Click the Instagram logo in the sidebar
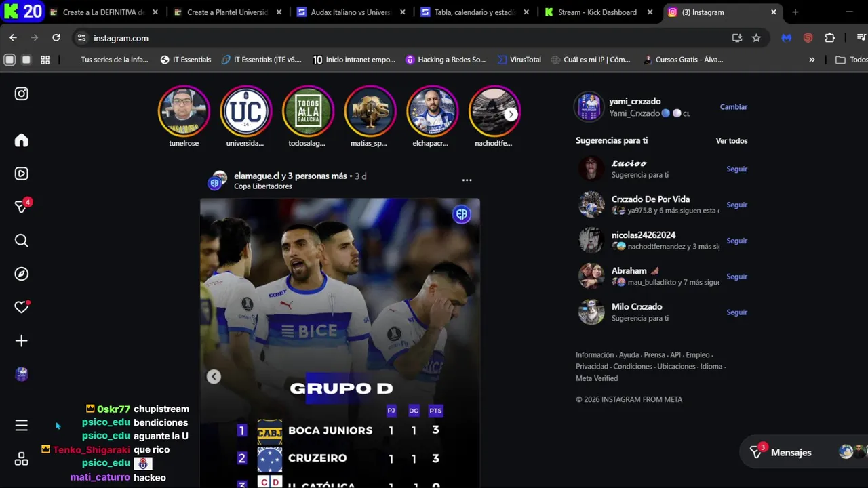Viewport: 868px width, 488px height. point(22,94)
